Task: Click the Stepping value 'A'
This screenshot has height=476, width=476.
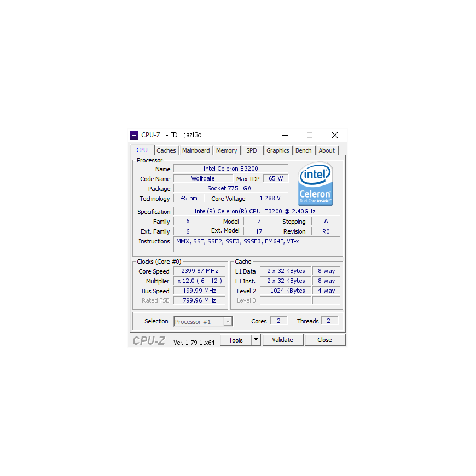Action: pos(326,221)
